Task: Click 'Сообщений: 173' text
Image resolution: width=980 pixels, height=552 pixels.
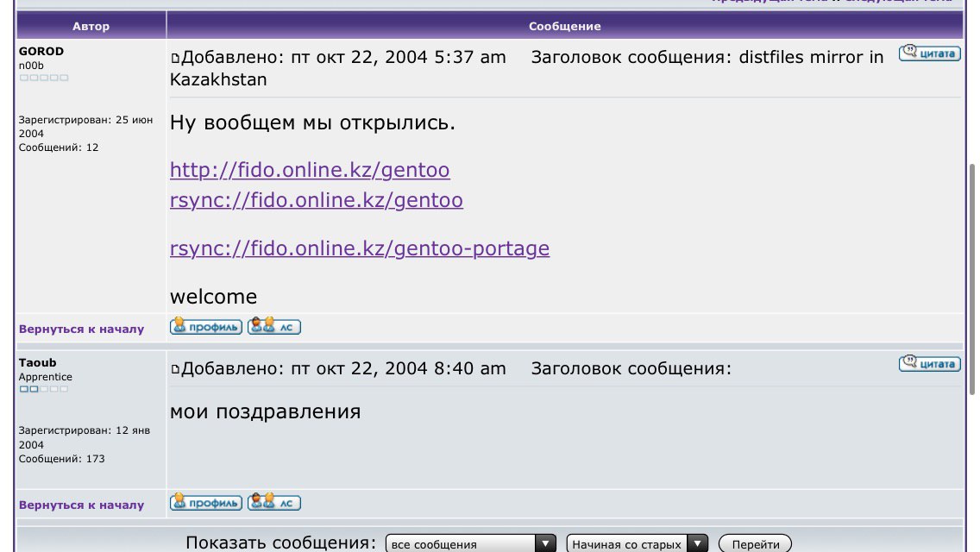Action: 62,459
